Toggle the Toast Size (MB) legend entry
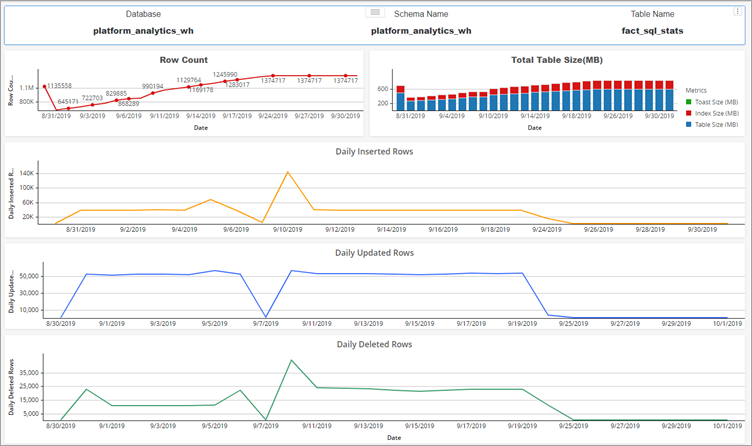 pos(716,102)
